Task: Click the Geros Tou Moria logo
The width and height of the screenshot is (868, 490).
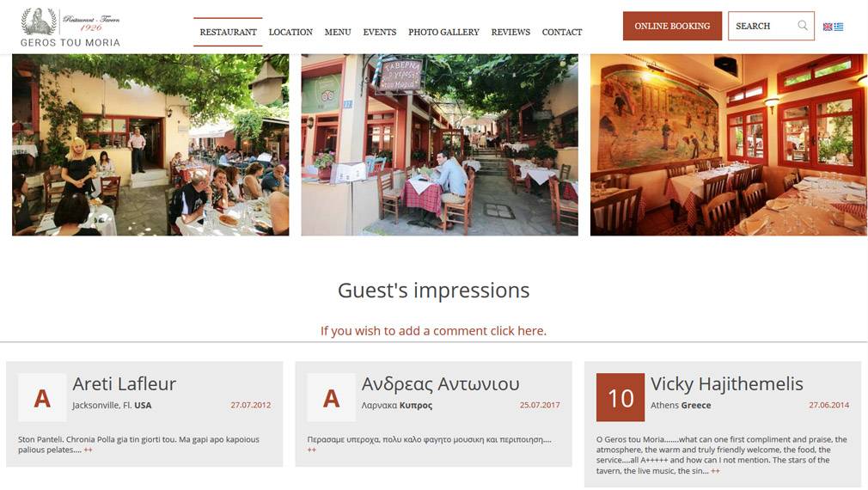Action: [70, 28]
